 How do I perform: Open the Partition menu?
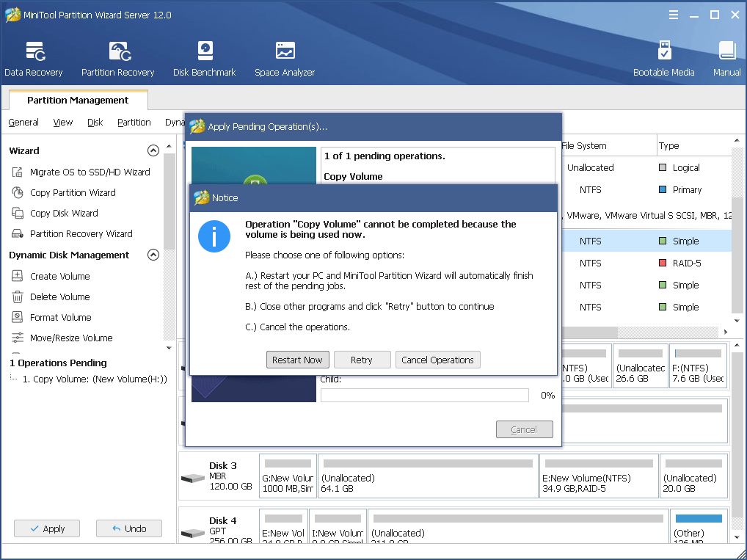pos(134,123)
